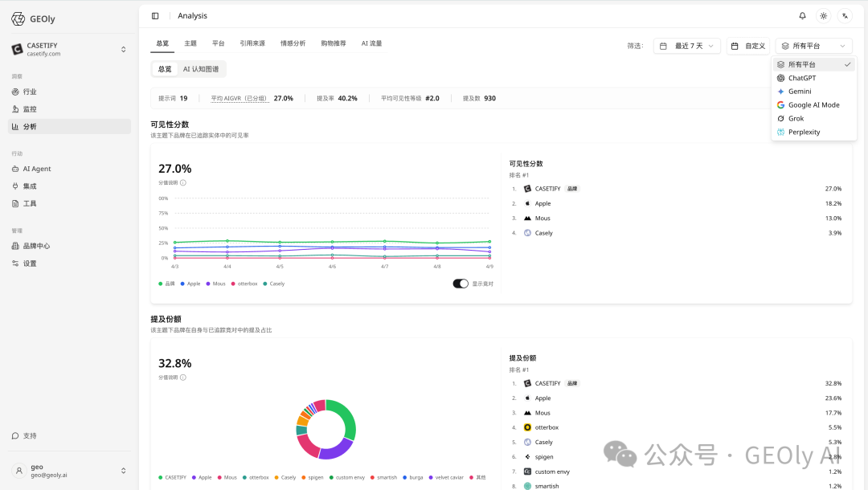Toggle Apple series in line chart legend
The image size is (868, 490).
[x=190, y=284]
